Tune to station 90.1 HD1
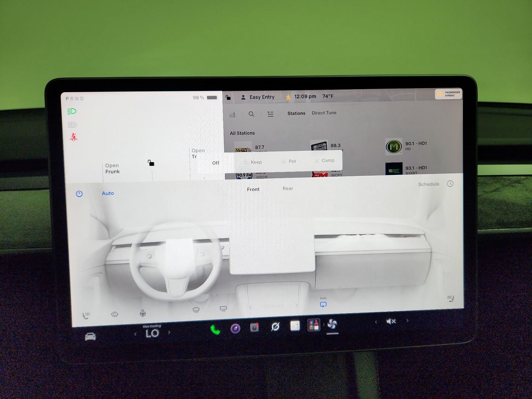The height and width of the screenshot is (399, 532). tap(406, 146)
